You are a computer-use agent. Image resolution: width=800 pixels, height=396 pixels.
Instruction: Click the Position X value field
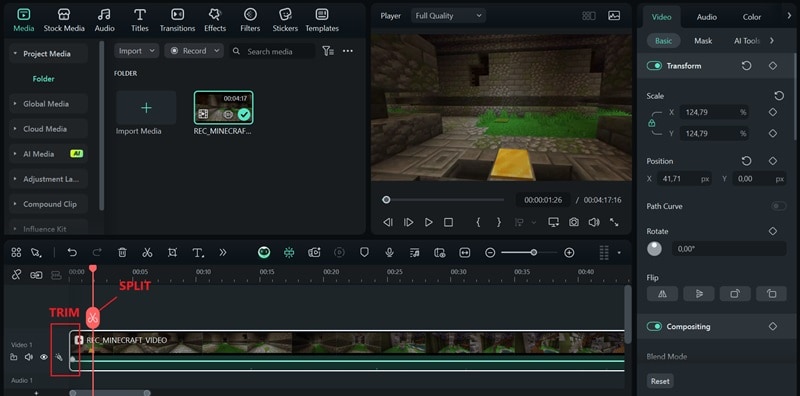pos(684,179)
